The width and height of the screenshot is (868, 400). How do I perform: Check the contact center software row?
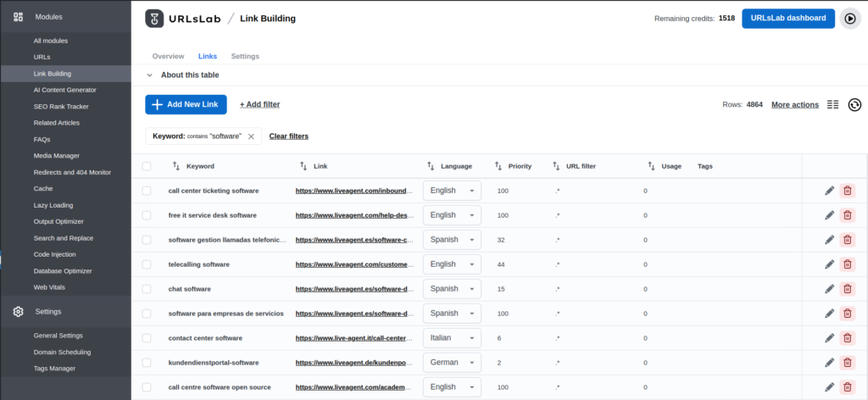pos(146,338)
